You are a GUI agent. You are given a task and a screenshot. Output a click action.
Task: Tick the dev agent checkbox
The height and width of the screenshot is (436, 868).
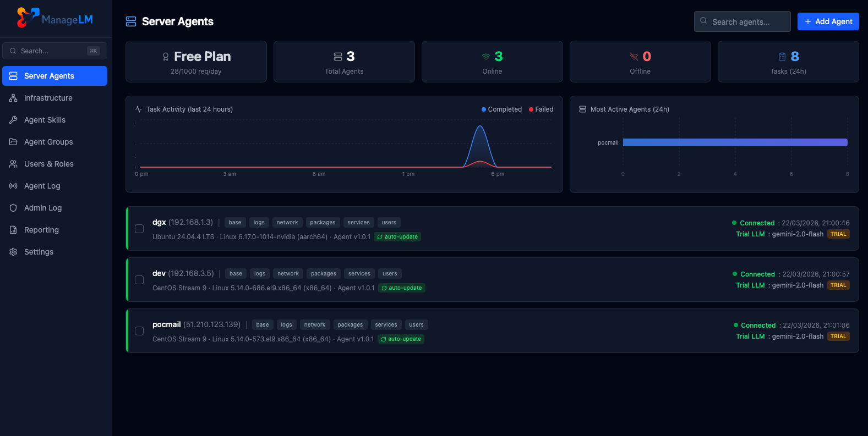139,280
